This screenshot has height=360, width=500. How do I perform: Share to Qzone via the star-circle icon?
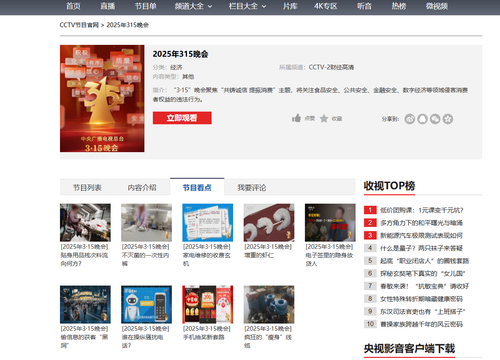448,119
